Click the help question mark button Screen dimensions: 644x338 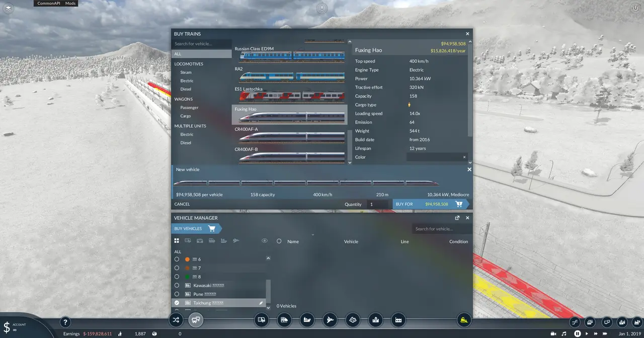click(x=65, y=322)
